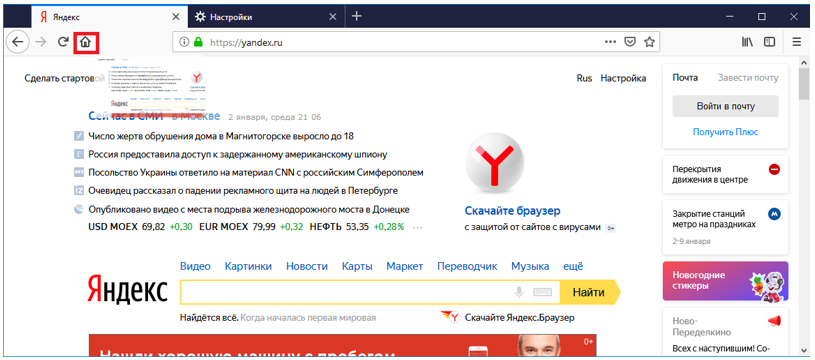Open Перекрытия движения в центре card

click(x=726, y=175)
